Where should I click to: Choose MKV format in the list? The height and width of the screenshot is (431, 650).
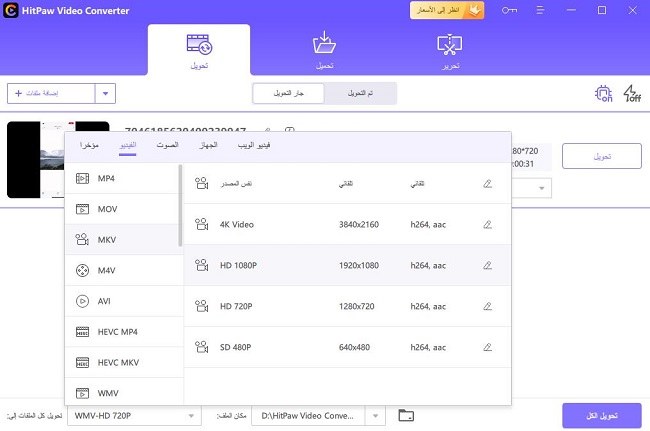(123, 240)
